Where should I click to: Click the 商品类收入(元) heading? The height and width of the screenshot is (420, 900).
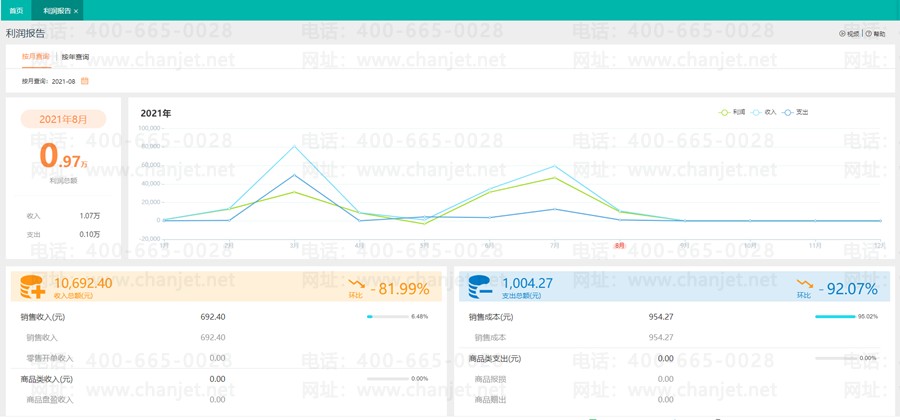pos(46,379)
